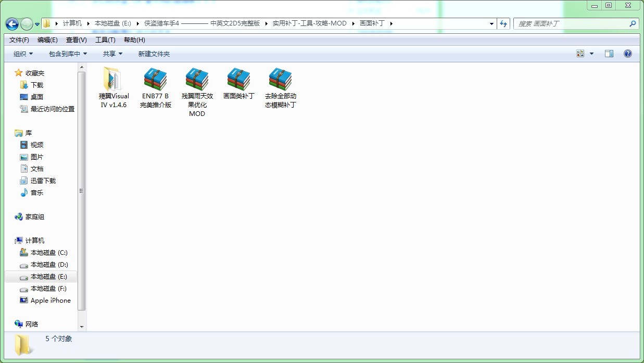
Task: Select 本地磁盘 (C:) in navigation pane
Action: (49, 252)
